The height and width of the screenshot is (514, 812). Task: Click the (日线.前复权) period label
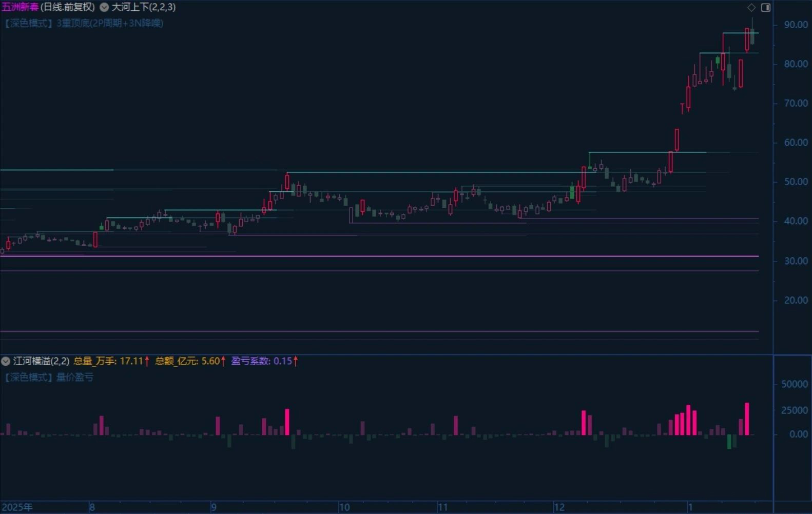[x=68, y=7]
